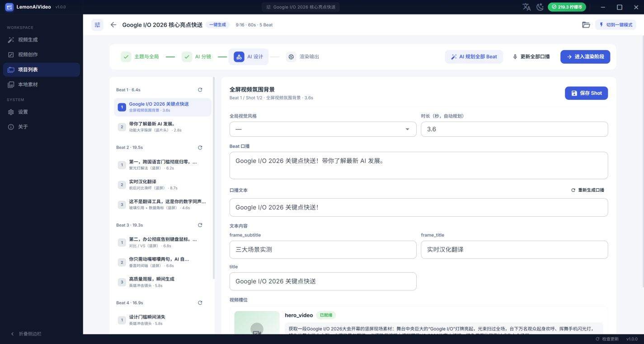Click the 已就绪 status badge

[x=326, y=315]
